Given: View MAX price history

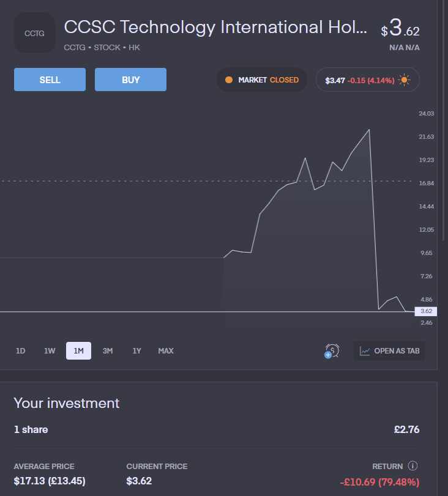Looking at the screenshot, I should pos(166,351).
